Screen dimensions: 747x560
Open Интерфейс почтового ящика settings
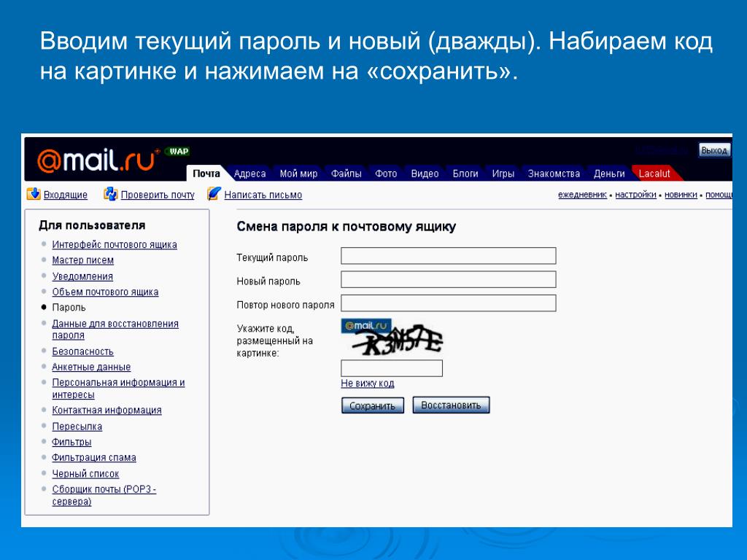pos(115,245)
